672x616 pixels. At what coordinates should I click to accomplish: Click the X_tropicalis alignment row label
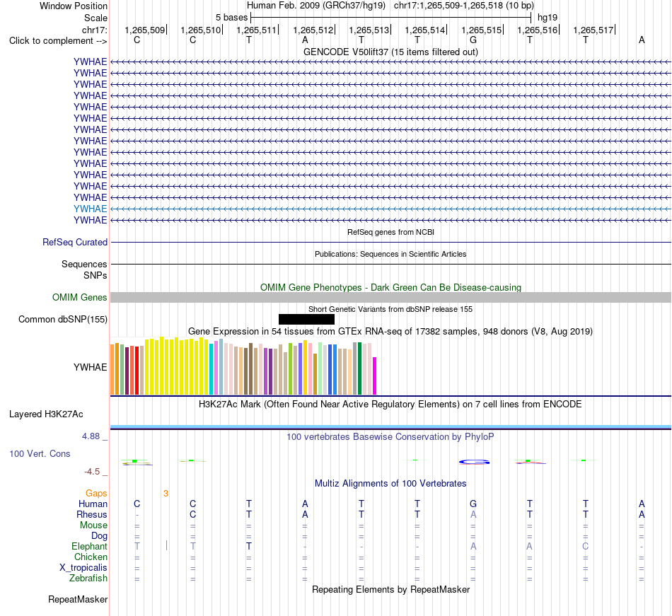click(83, 568)
